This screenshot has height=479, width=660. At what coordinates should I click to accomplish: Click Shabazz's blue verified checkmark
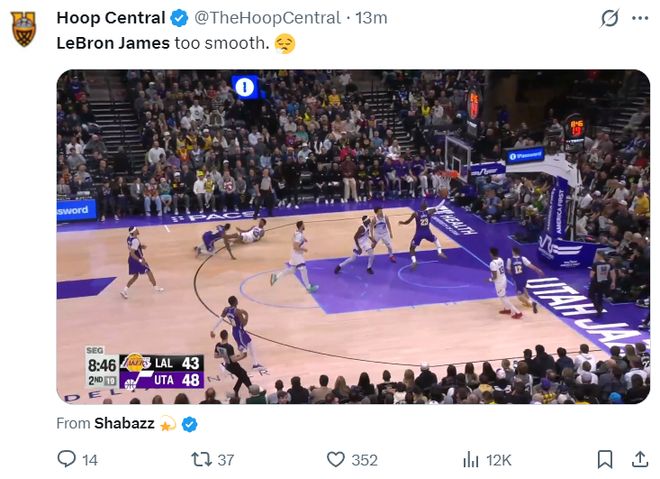[189, 424]
